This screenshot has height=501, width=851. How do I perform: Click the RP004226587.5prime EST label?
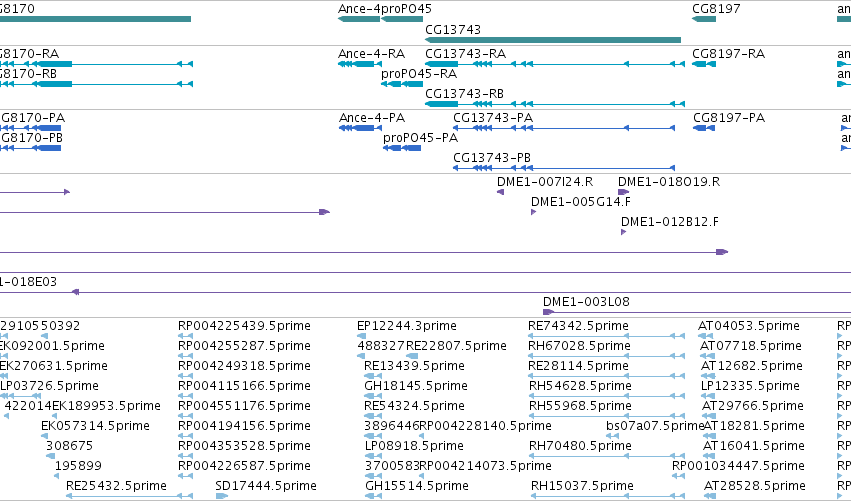244,466
